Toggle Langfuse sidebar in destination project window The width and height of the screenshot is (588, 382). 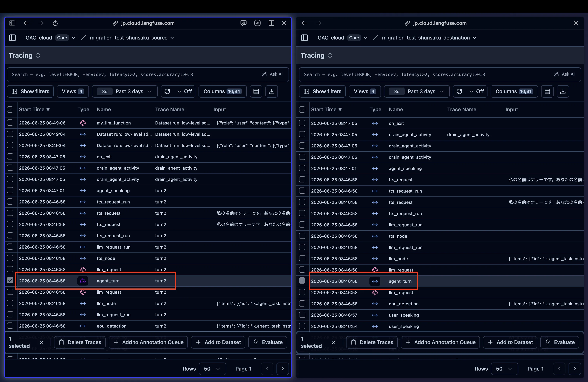click(304, 38)
